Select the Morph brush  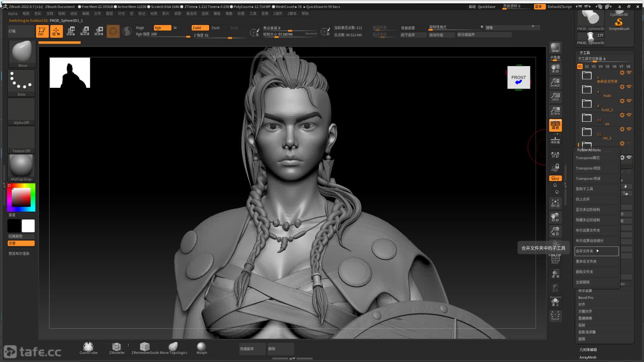202,348
